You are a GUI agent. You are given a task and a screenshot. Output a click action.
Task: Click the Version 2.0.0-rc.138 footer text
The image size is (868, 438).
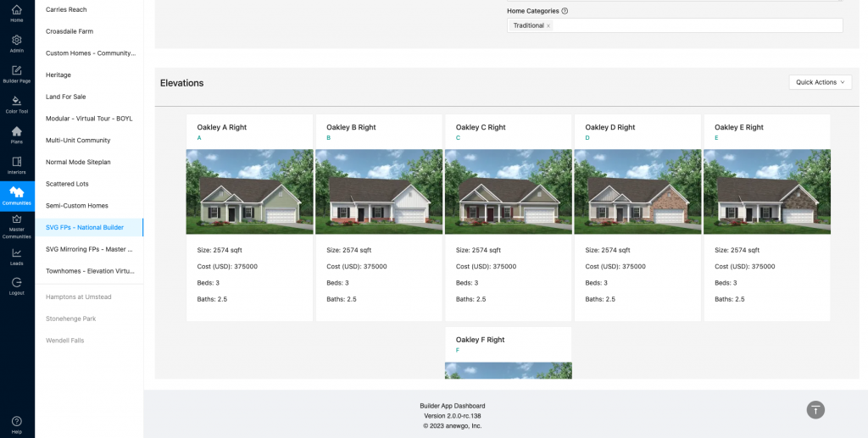point(453,416)
